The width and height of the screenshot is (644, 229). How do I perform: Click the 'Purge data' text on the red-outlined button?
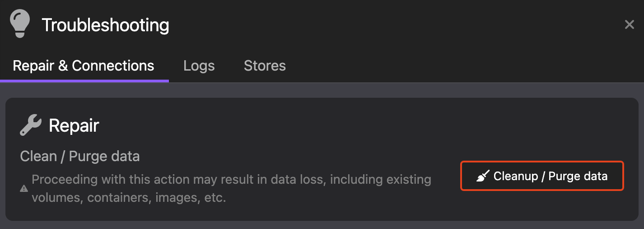578,176
